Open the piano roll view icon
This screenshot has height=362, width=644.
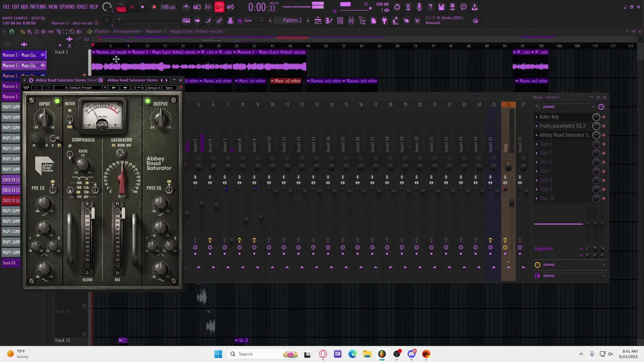click(x=329, y=21)
